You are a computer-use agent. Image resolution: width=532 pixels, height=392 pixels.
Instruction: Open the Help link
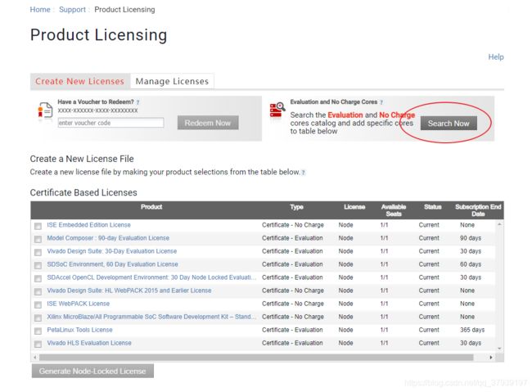pyautogui.click(x=496, y=57)
